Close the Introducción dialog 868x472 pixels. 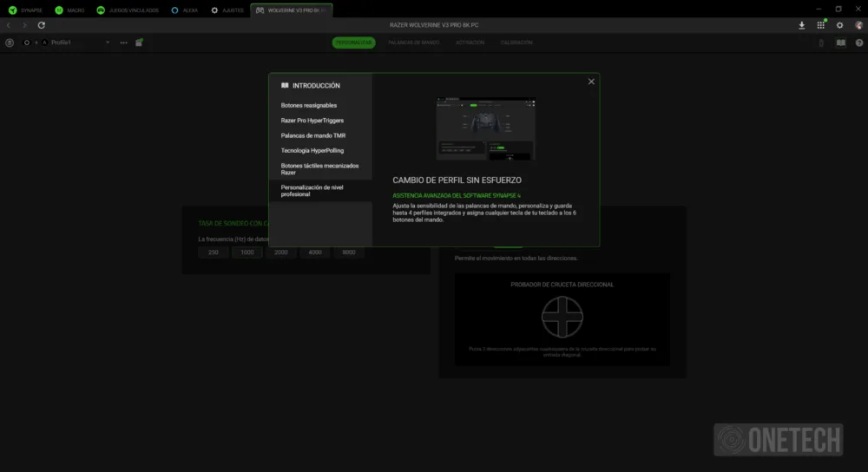click(591, 82)
